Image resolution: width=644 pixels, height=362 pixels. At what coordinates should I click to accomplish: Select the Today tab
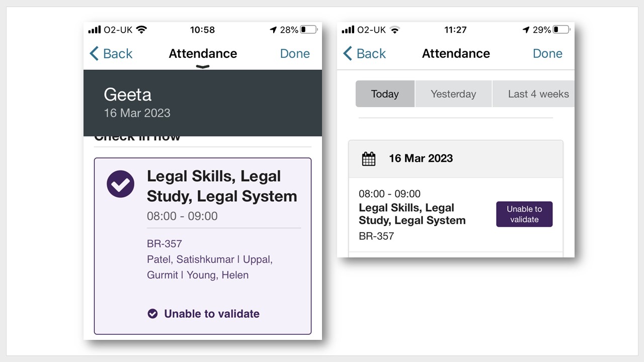(385, 94)
